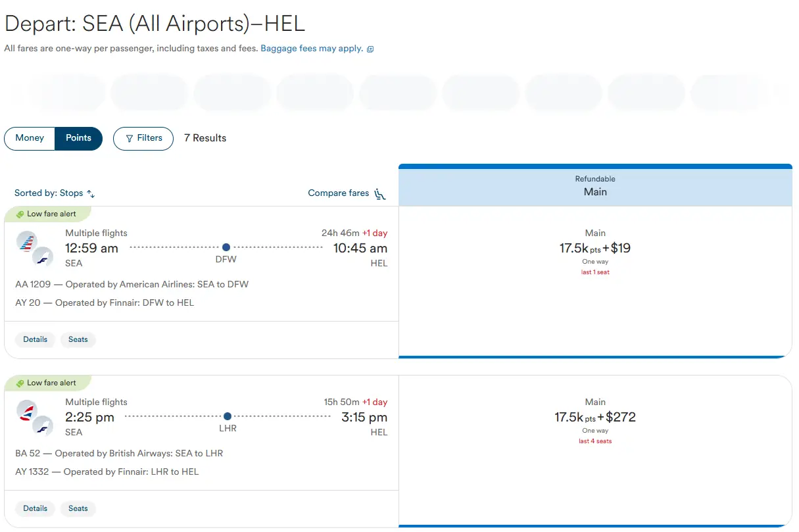Click the British Airways logo on second flight
Viewport: 799px width, 532px height.
27,410
